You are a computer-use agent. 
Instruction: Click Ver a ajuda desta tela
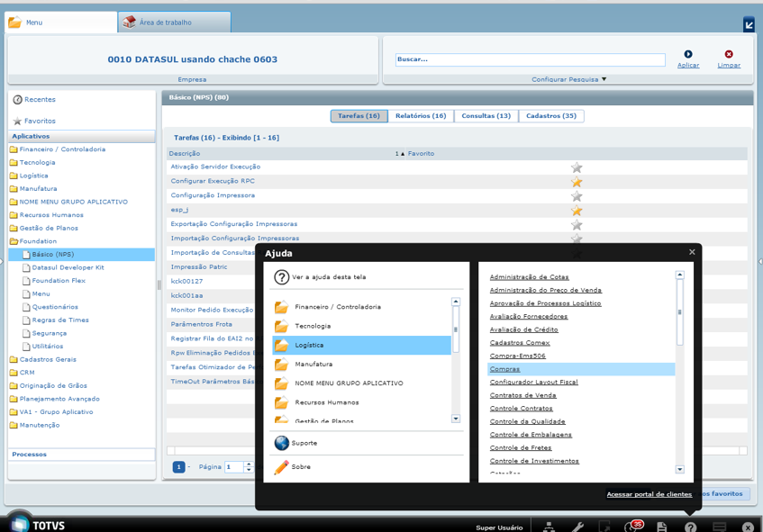(x=329, y=277)
